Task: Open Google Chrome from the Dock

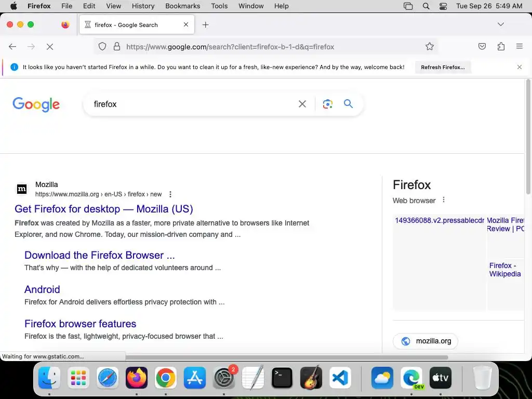Action: (166, 378)
